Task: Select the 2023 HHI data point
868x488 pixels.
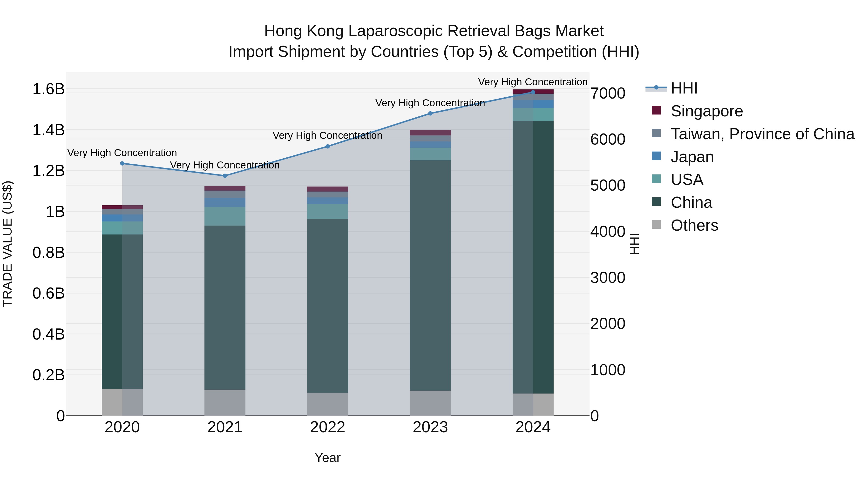Action: pyautogui.click(x=430, y=114)
